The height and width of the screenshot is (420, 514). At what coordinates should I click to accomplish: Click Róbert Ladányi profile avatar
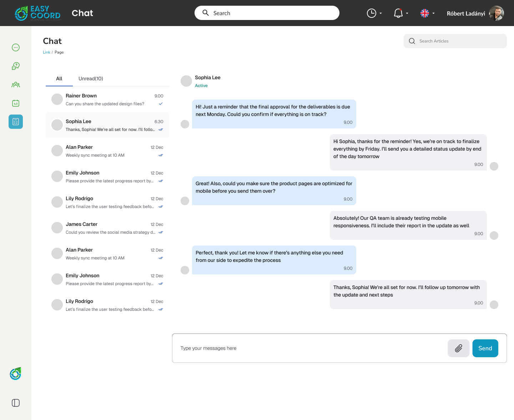click(x=496, y=13)
